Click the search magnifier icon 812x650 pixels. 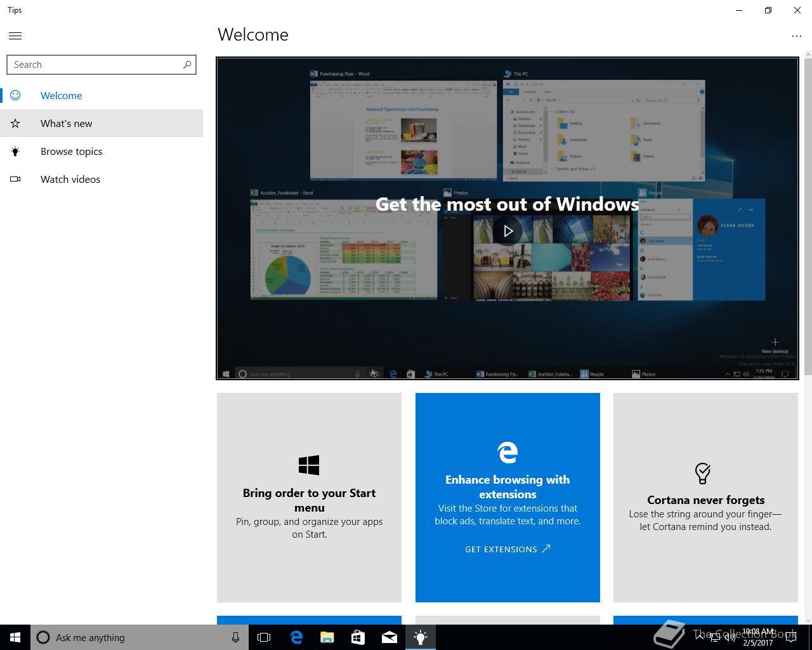[187, 65]
